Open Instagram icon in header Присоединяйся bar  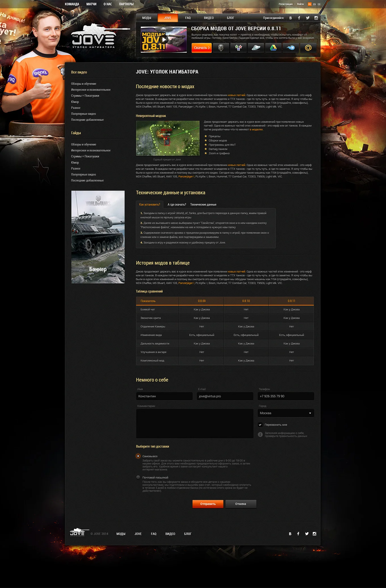point(316,18)
